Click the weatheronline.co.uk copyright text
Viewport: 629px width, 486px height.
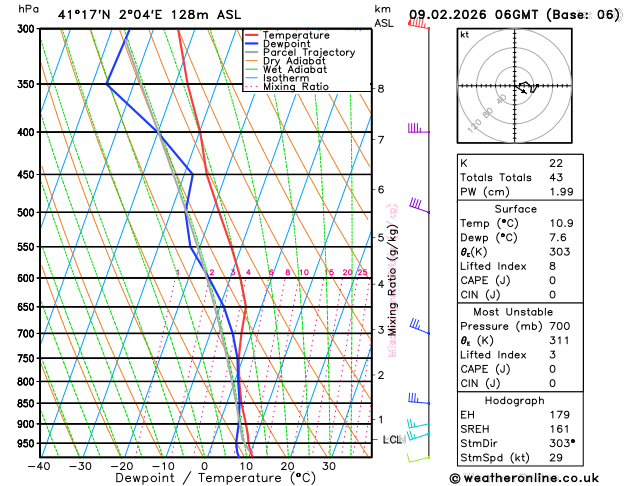[524, 478]
